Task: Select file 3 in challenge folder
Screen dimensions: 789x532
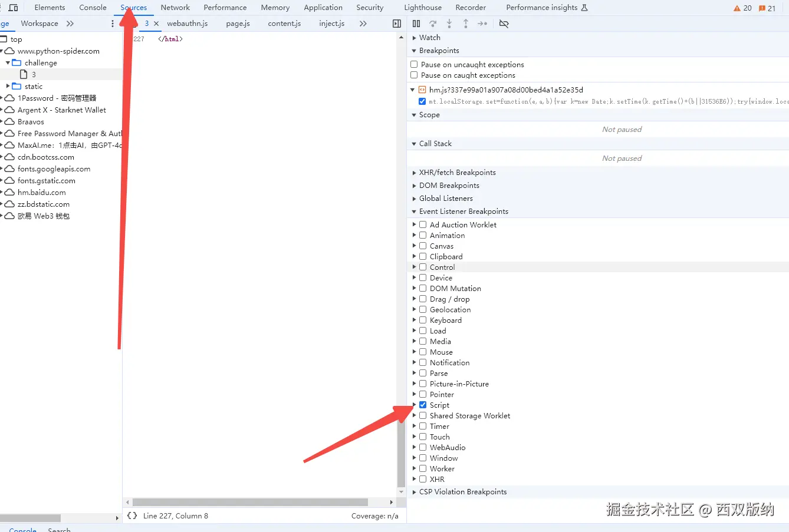Action: (x=34, y=74)
